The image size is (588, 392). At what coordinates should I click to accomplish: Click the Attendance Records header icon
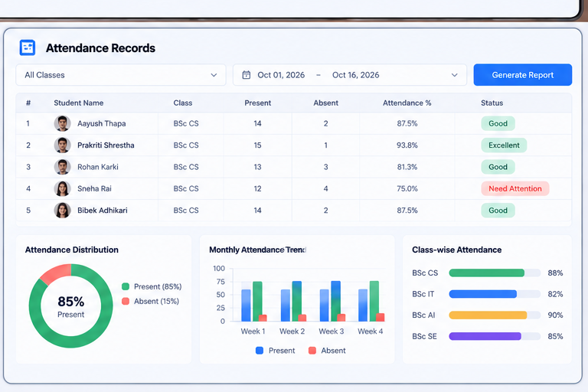[x=28, y=48]
